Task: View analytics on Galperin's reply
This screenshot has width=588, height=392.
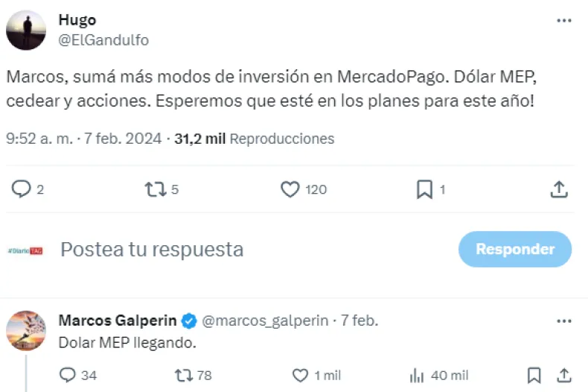Action: click(417, 374)
